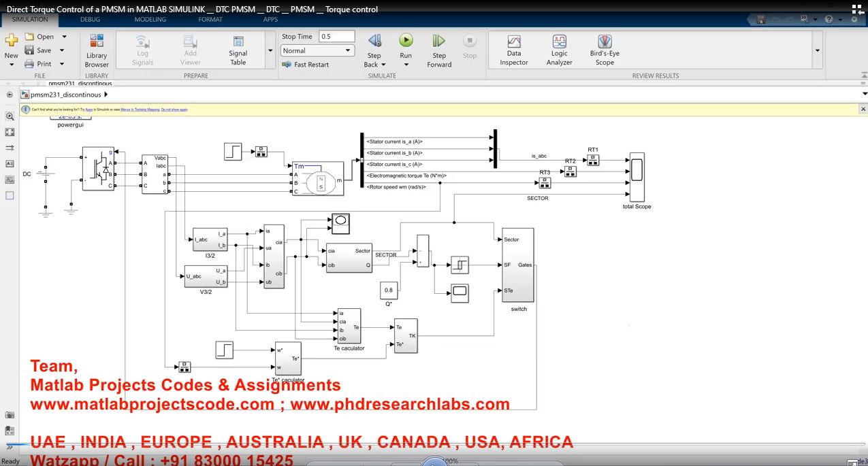
Task: Select the Sector and Q block
Action: click(x=349, y=258)
